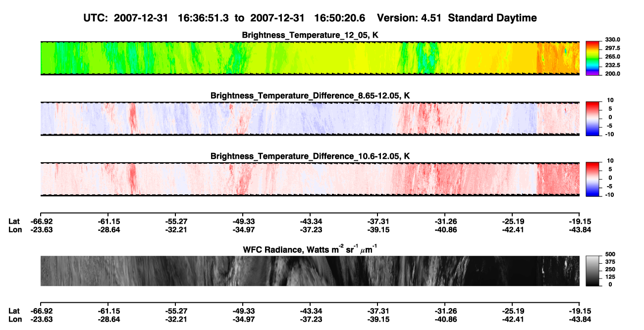Click the 330.0 color bar label
The height and width of the screenshot is (330, 644).
[x=612, y=40]
